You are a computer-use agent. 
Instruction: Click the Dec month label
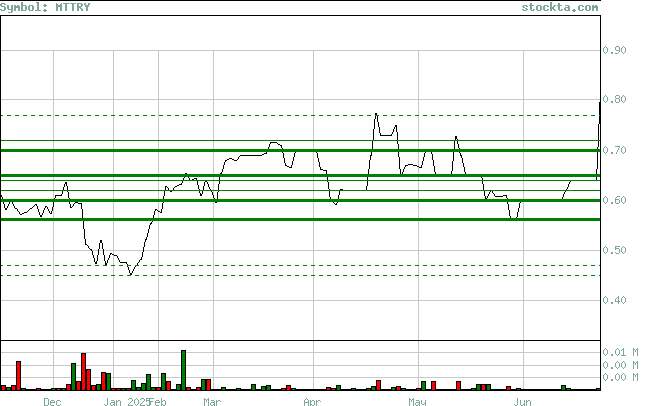(x=52, y=402)
